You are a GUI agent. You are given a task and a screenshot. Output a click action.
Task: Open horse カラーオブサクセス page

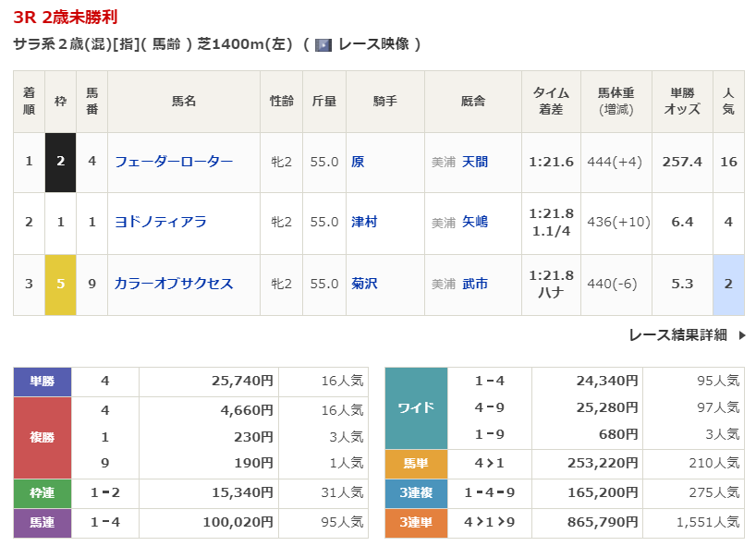coord(174,284)
